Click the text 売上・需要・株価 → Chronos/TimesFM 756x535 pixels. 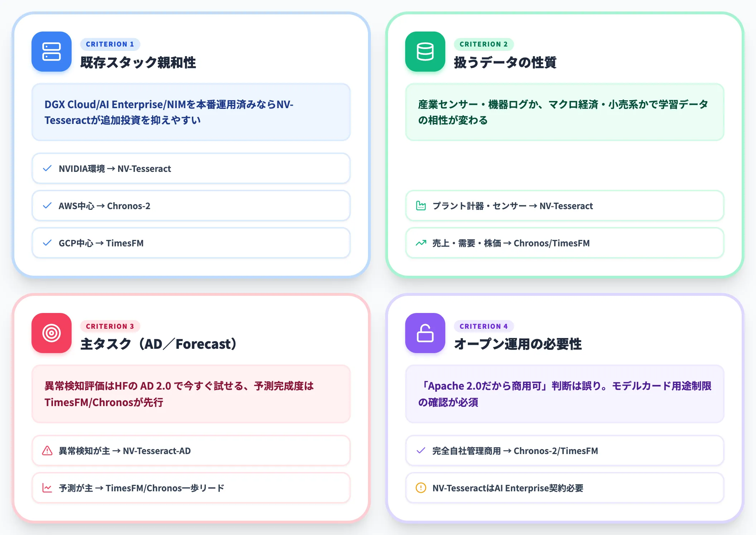click(x=511, y=243)
